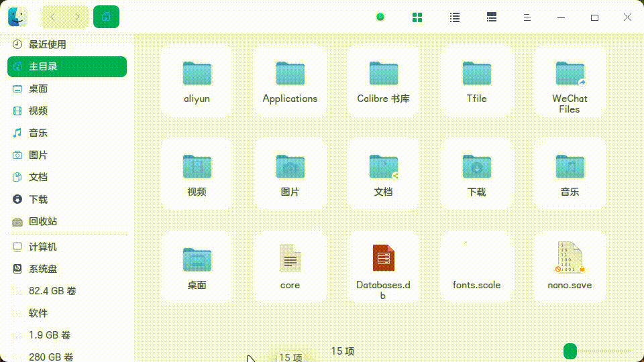Go back with the left arrow button
644x362 pixels.
[x=53, y=17]
